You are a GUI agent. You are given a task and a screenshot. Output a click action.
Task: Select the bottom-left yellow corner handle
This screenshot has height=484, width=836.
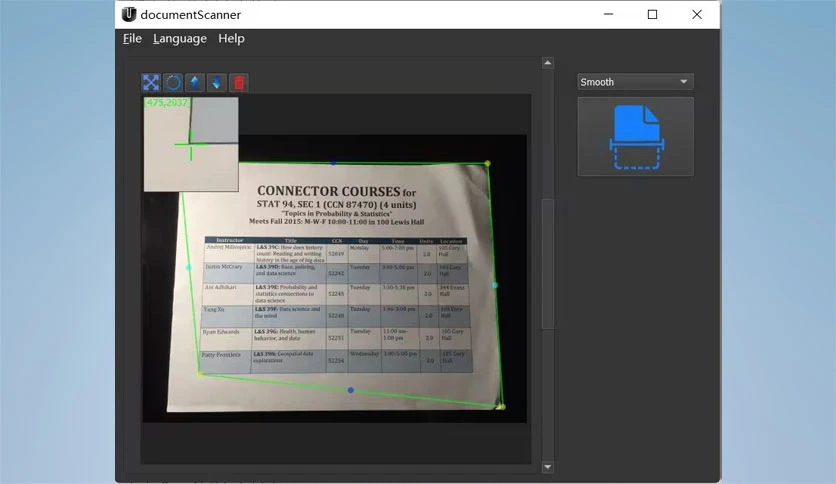click(x=200, y=374)
